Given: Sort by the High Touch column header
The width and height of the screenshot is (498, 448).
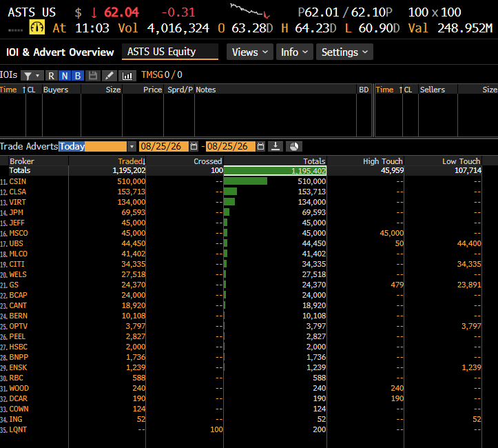Looking at the screenshot, I should click(x=382, y=161).
